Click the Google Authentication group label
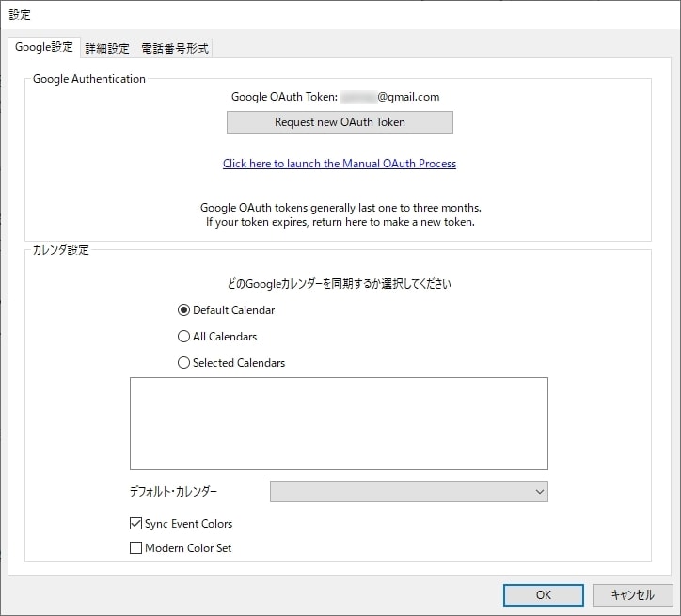Image resolution: width=681 pixels, height=616 pixels. click(x=89, y=79)
